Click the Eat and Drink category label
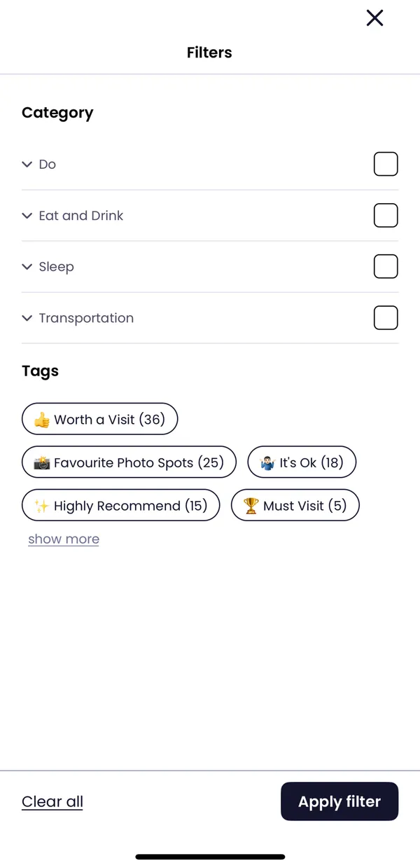The width and height of the screenshot is (420, 868). (81, 216)
